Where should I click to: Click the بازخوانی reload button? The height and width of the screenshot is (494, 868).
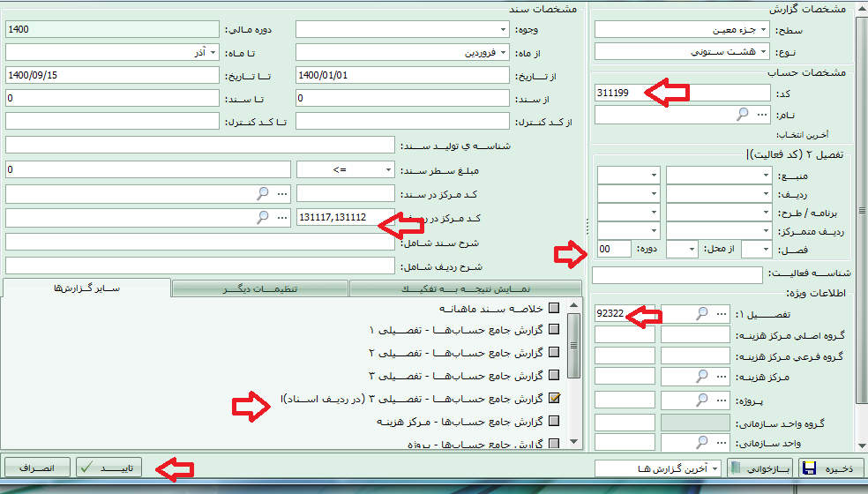[759, 468]
